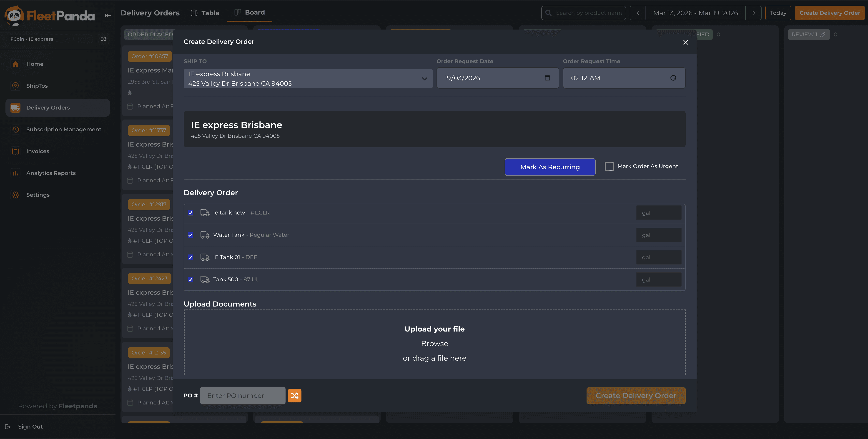Switch to the Board view tab

point(249,12)
